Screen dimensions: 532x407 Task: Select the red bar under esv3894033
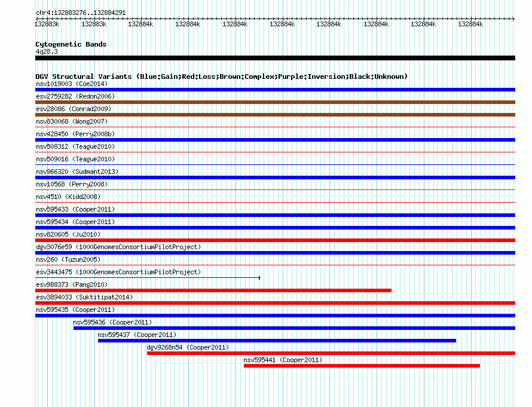pyautogui.click(x=275, y=303)
